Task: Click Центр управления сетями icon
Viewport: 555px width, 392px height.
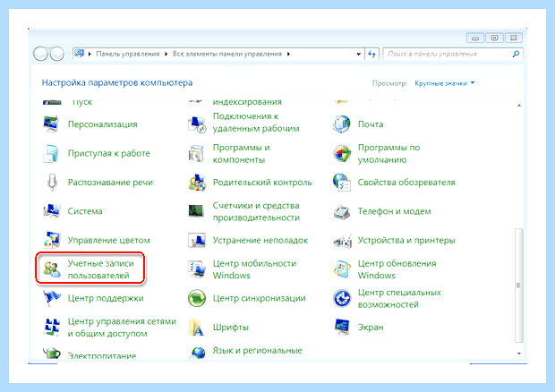Action: tap(52, 328)
